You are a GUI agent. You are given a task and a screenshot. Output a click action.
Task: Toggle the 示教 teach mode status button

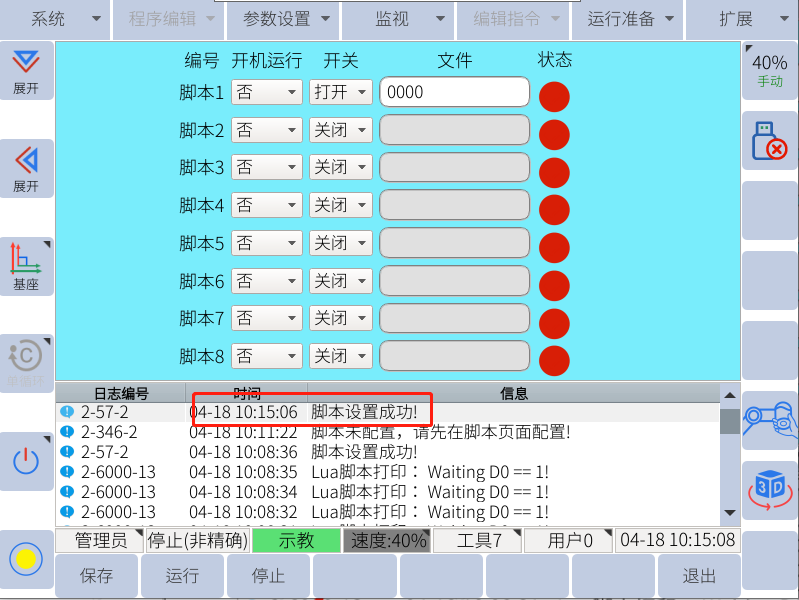coord(296,541)
